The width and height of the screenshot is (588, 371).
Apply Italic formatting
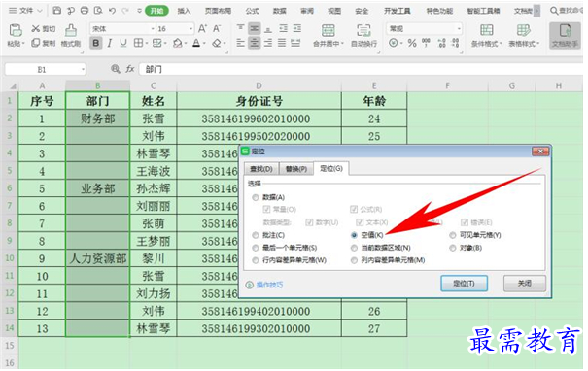point(110,43)
